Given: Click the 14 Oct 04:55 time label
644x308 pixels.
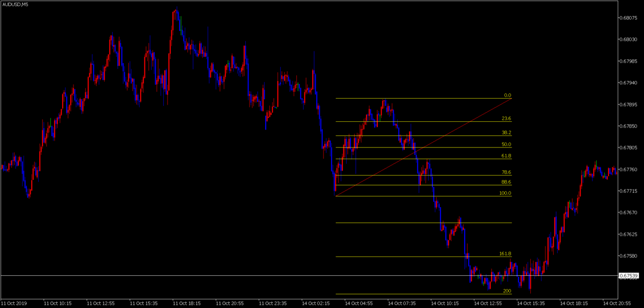Looking at the screenshot, I should click(x=358, y=303).
